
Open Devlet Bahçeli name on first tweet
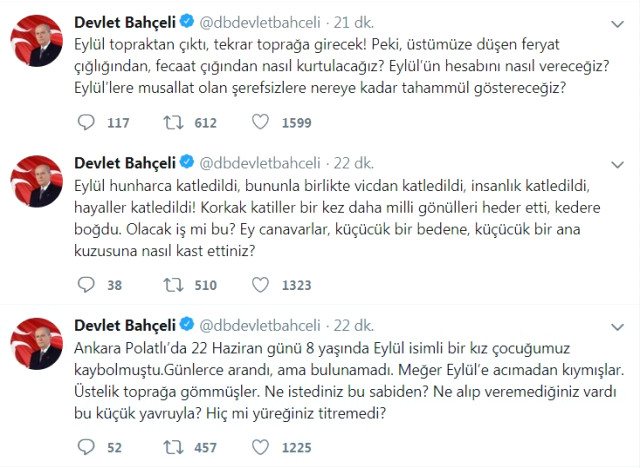124,19
